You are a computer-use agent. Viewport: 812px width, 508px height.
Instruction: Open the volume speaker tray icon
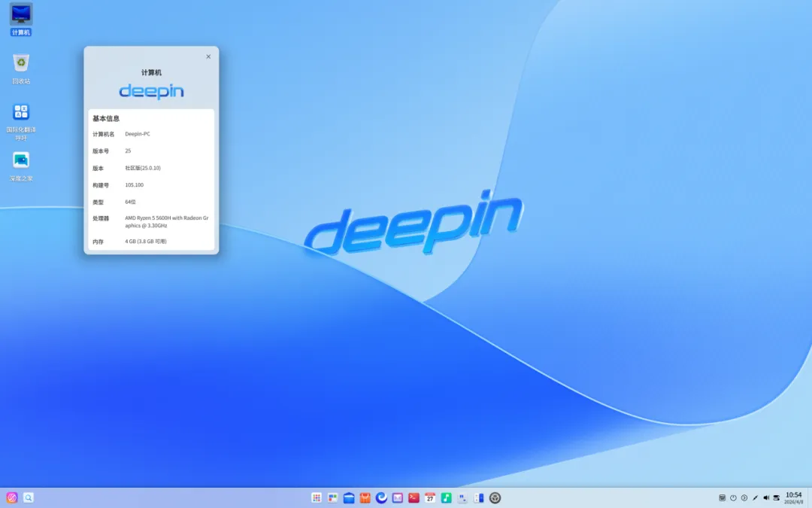[x=766, y=497]
